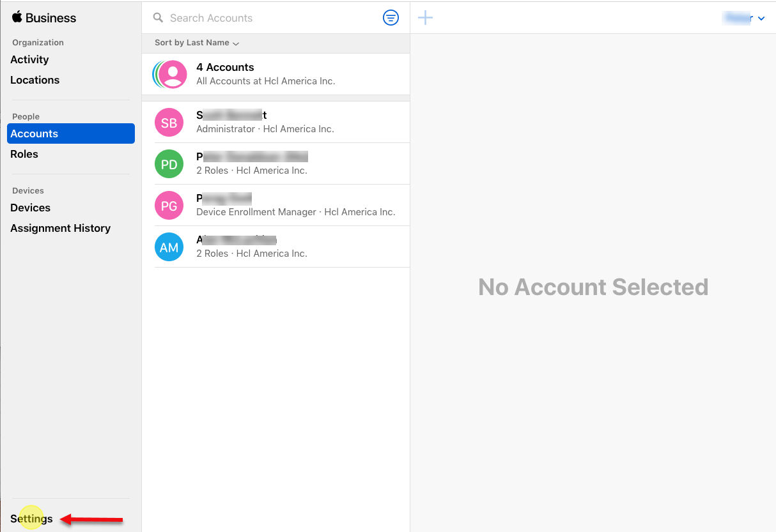Screen dimensions: 776x532
Task: Open the filter accounts icon
Action: click(x=391, y=18)
